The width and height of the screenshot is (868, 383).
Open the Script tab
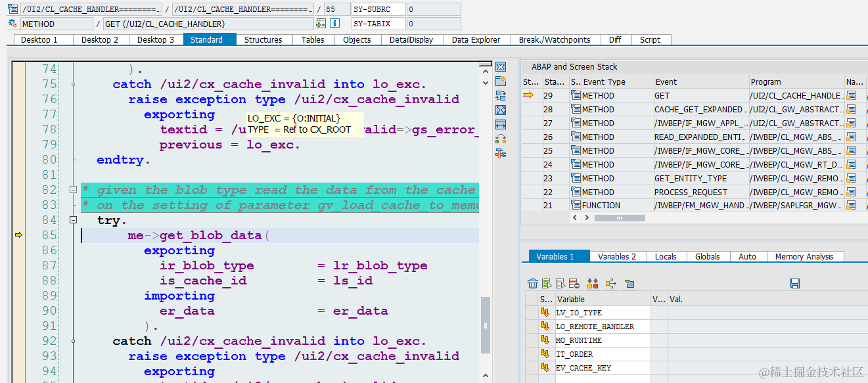[650, 39]
